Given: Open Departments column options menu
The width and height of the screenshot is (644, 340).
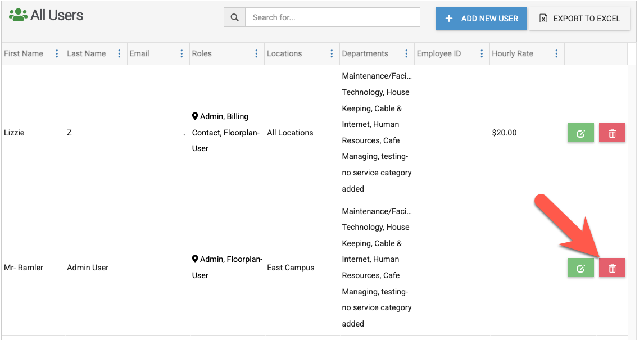Looking at the screenshot, I should (406, 54).
